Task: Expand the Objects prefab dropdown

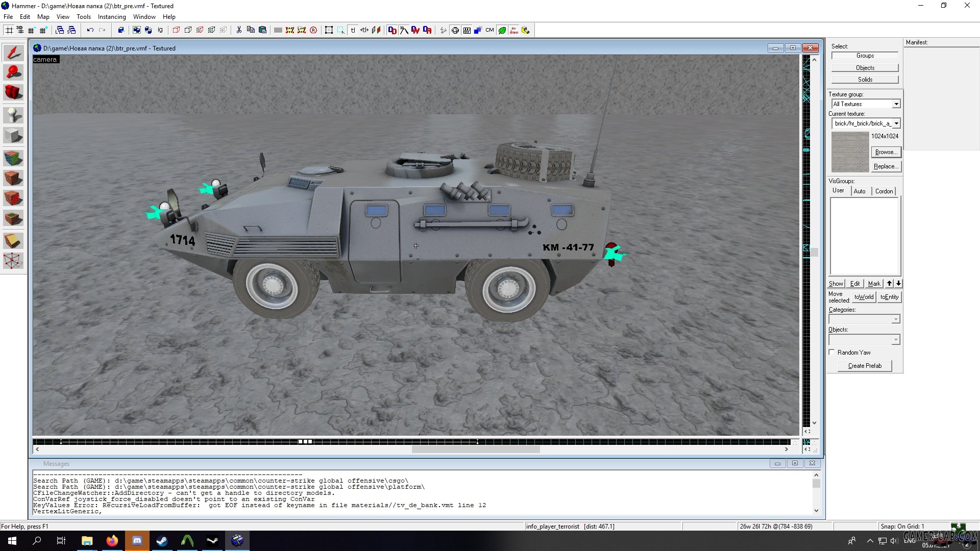Action: click(896, 340)
